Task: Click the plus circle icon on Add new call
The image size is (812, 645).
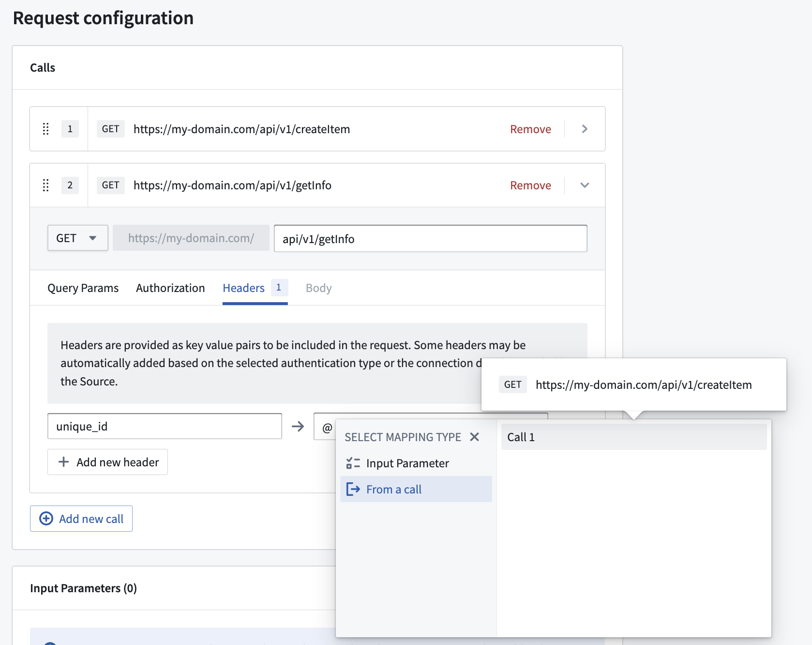Action: pyautogui.click(x=46, y=519)
